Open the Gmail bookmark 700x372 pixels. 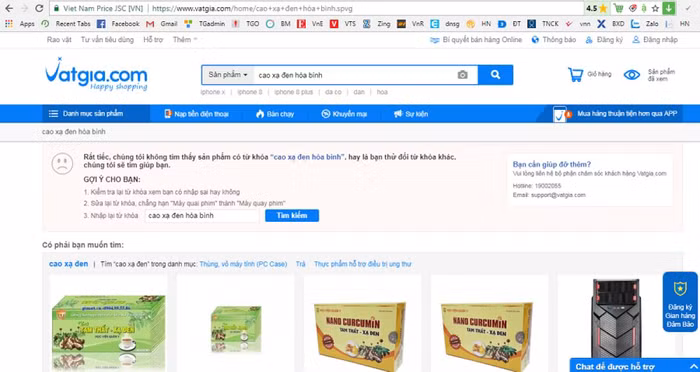(x=162, y=24)
